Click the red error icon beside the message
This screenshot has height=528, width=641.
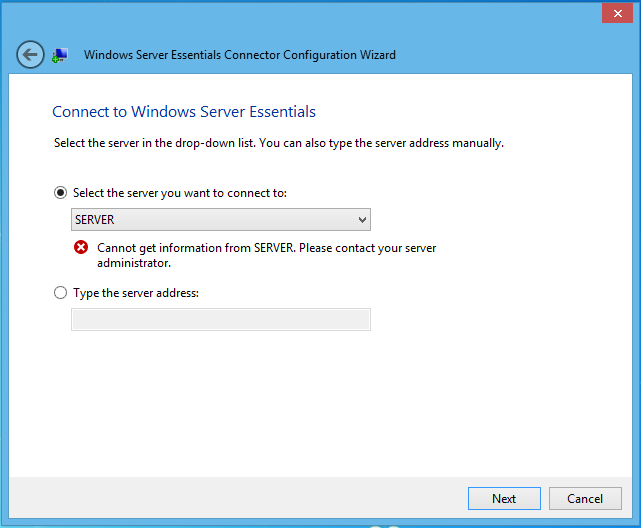click(81, 247)
